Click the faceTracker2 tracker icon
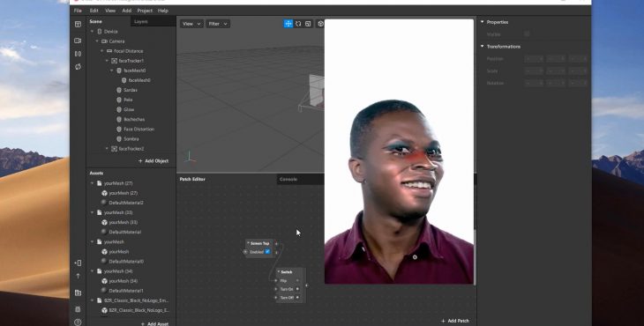Image resolution: width=644 pixels, height=326 pixels. 114,149
